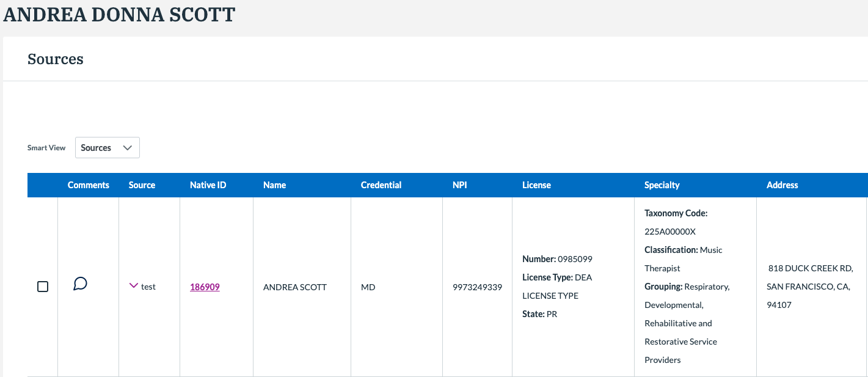The image size is (868, 377).
Task: Click license number 0985099
Action: pyautogui.click(x=574, y=259)
